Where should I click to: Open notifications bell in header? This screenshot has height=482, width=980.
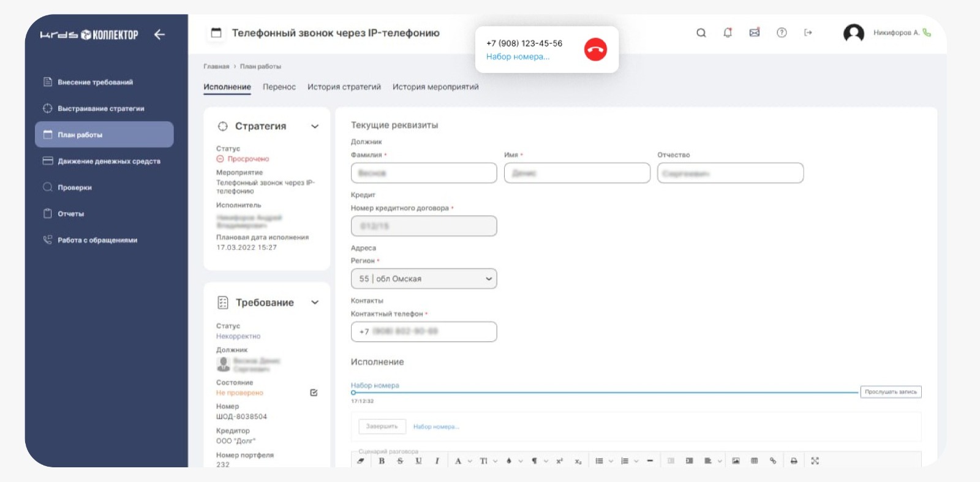(728, 33)
